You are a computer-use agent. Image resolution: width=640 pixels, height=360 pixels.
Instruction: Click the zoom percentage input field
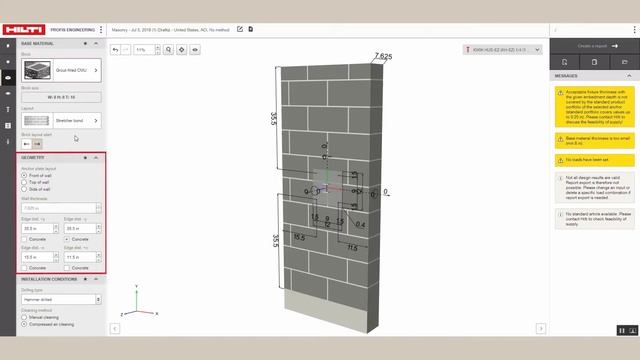(x=144, y=50)
